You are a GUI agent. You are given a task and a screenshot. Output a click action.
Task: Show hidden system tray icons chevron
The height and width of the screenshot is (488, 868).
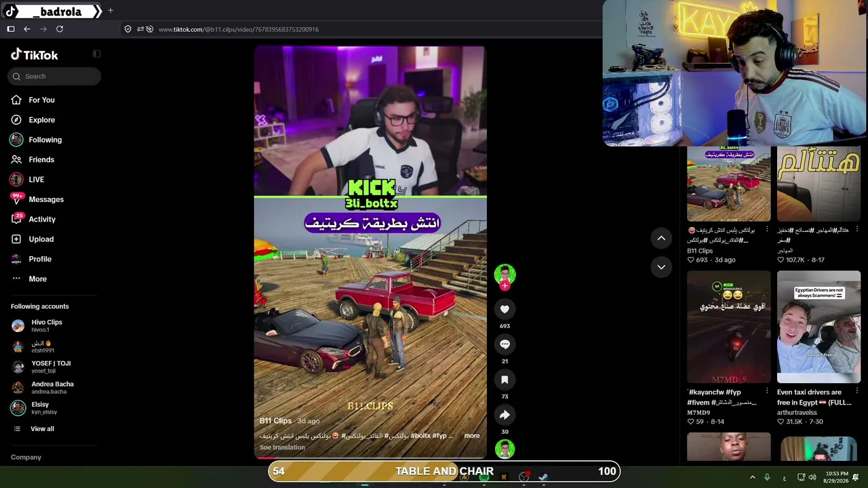point(752,478)
